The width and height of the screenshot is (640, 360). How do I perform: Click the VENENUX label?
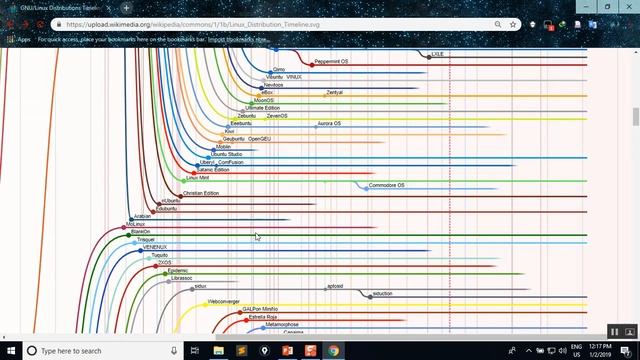click(155, 247)
